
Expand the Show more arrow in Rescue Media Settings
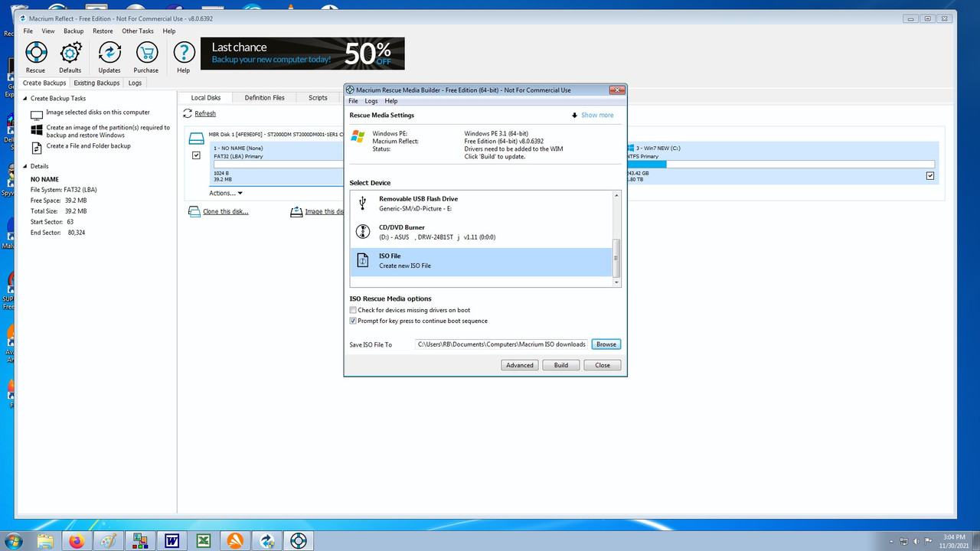pos(574,116)
